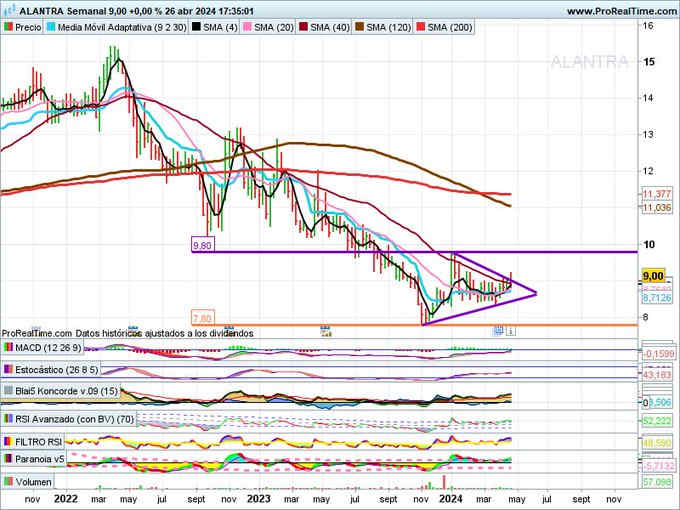Click the brown SMA (120) color swatch
Viewport: 680px width, 510px height.
[360, 27]
